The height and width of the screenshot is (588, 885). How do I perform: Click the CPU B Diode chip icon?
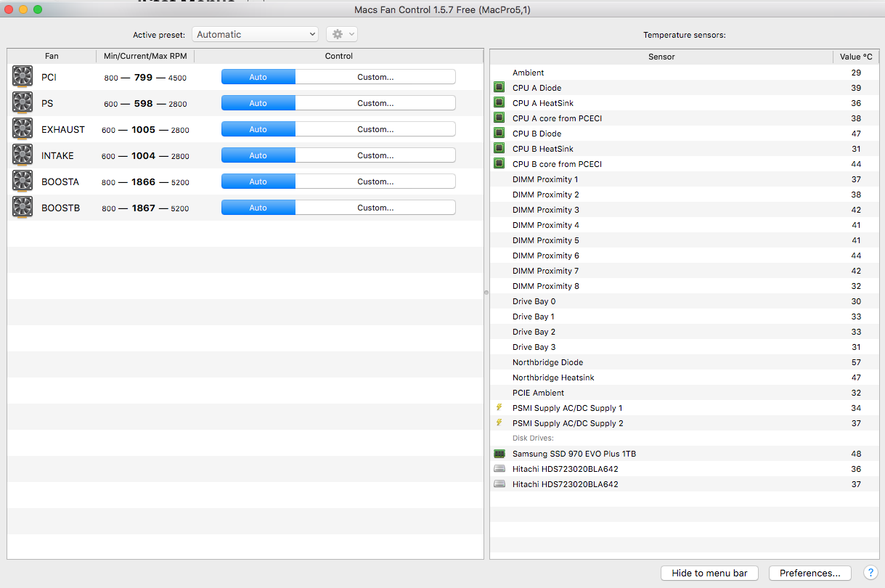pyautogui.click(x=499, y=133)
